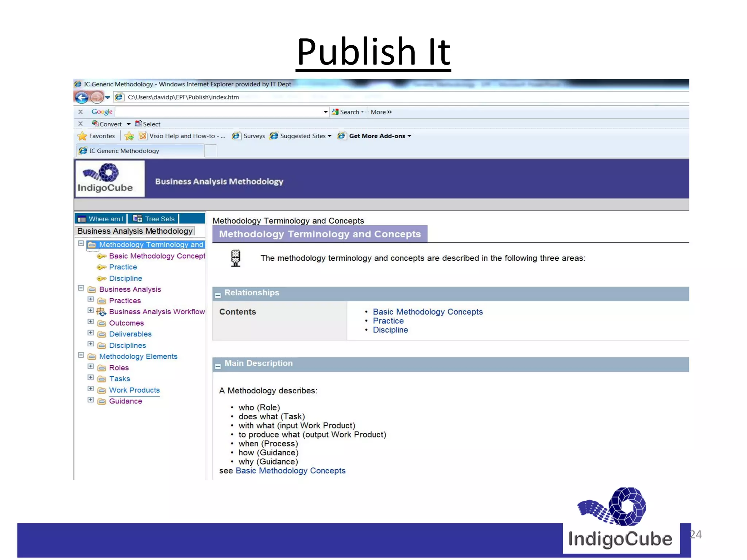Collapse the Business Analysis tree node
This screenshot has width=747, height=560.
coord(81,288)
